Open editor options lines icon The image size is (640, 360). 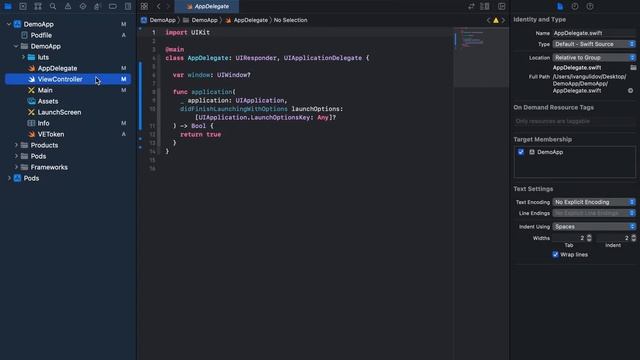pos(485,7)
